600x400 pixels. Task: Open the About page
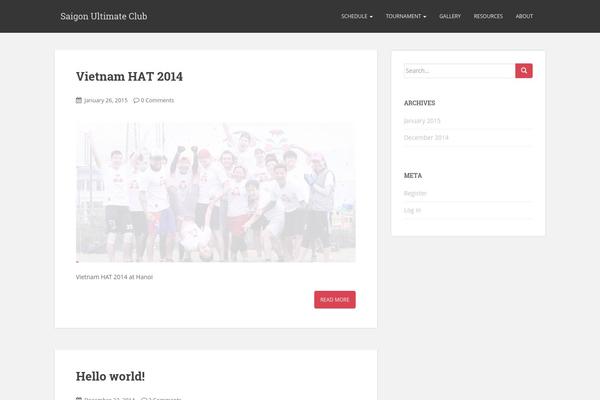[x=524, y=16]
